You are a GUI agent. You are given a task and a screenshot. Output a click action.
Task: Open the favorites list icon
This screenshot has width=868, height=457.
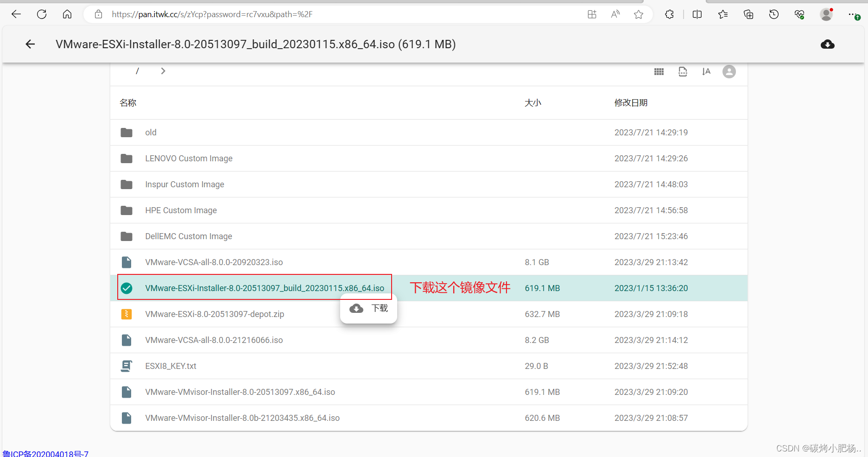point(723,14)
